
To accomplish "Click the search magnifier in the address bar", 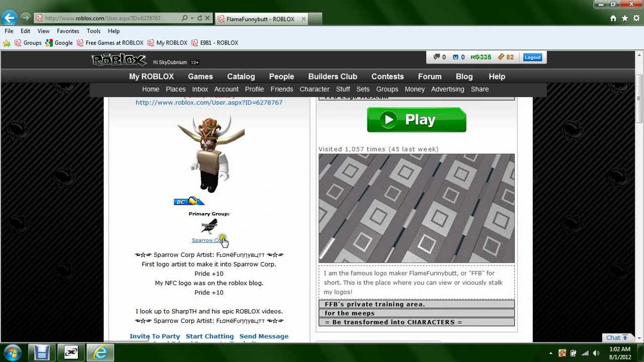I will (x=185, y=18).
